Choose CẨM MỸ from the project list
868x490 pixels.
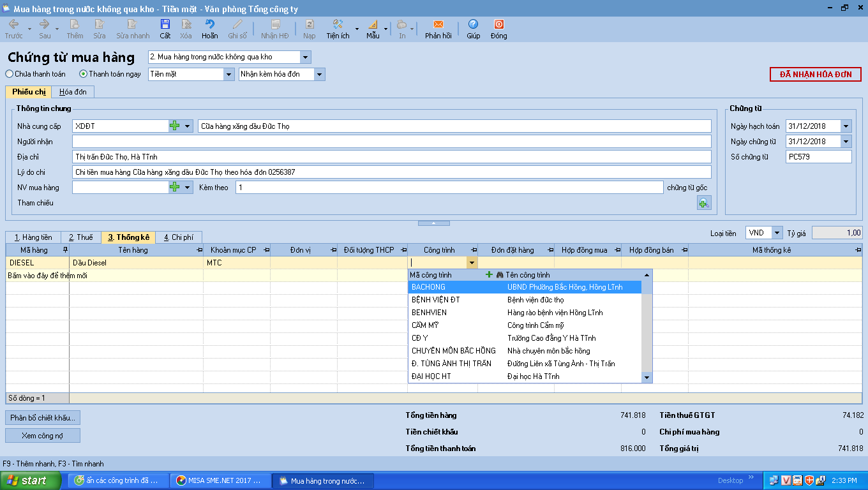click(x=425, y=325)
